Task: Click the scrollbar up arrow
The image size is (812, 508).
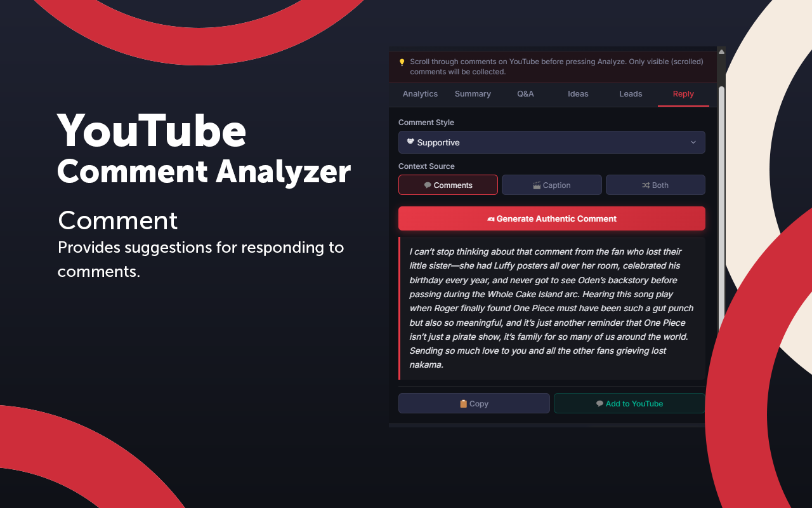Action: click(x=721, y=51)
